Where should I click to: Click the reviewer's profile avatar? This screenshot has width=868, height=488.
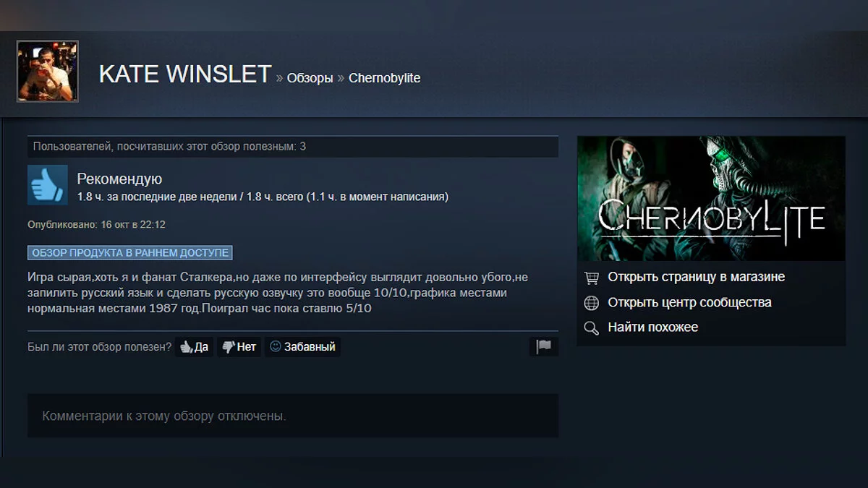(48, 71)
